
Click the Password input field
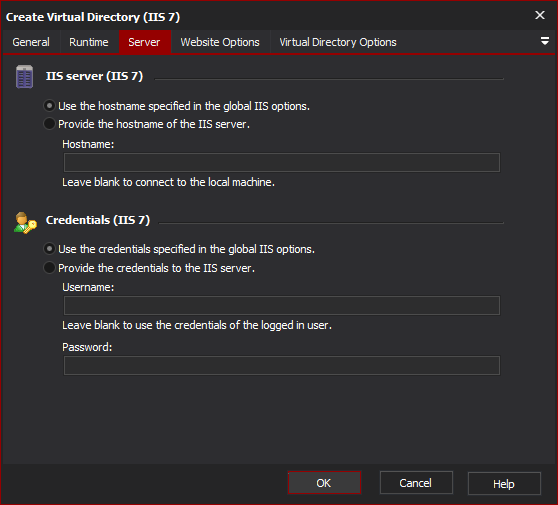[282, 365]
